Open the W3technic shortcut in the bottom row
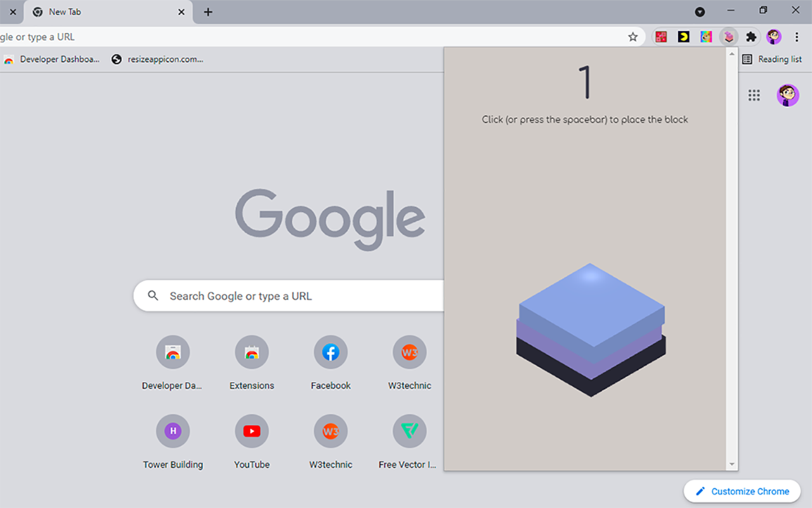This screenshot has height=508, width=812. [x=331, y=442]
